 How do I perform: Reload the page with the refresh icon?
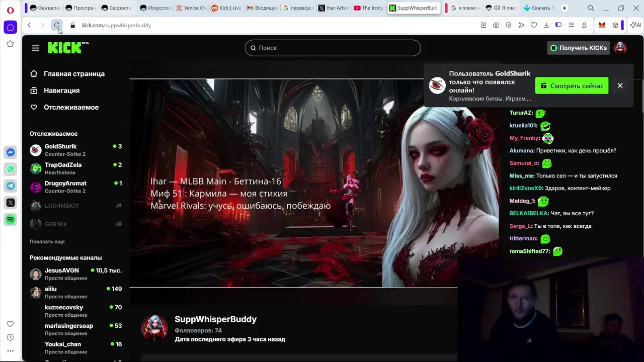[57, 25]
